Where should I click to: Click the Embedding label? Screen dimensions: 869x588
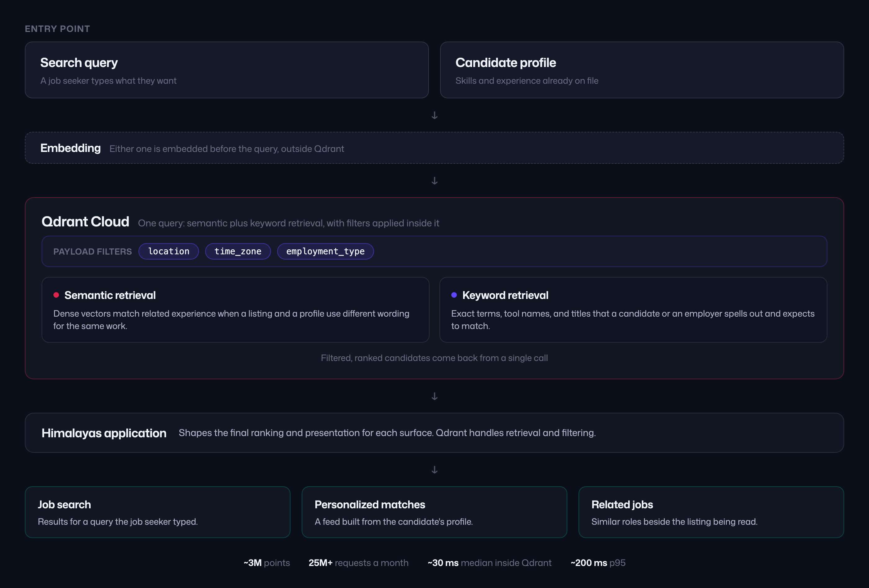[70, 148]
